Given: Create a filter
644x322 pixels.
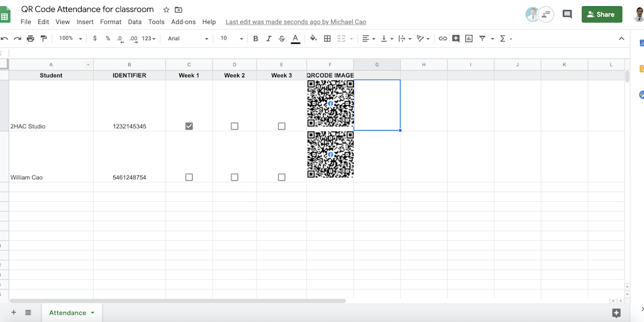Looking at the screenshot, I should point(482,38).
